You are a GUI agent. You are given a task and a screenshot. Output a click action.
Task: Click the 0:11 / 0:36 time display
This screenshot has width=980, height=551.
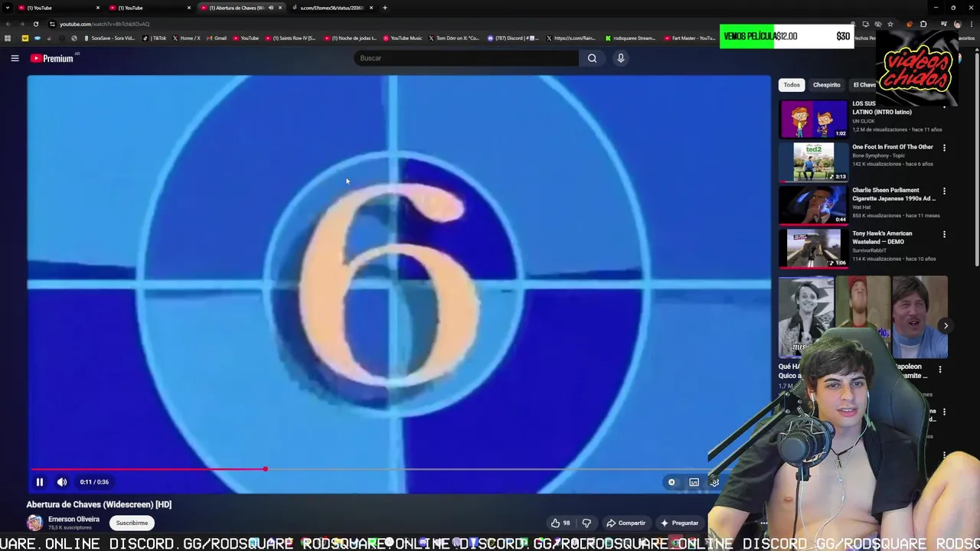tap(94, 482)
